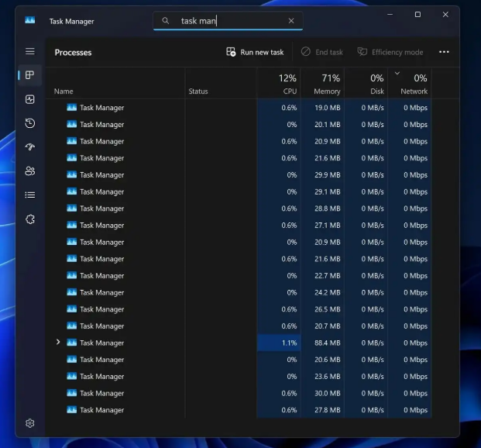Open the Services sidebar page
The width and height of the screenshot is (481, 448).
(x=29, y=219)
